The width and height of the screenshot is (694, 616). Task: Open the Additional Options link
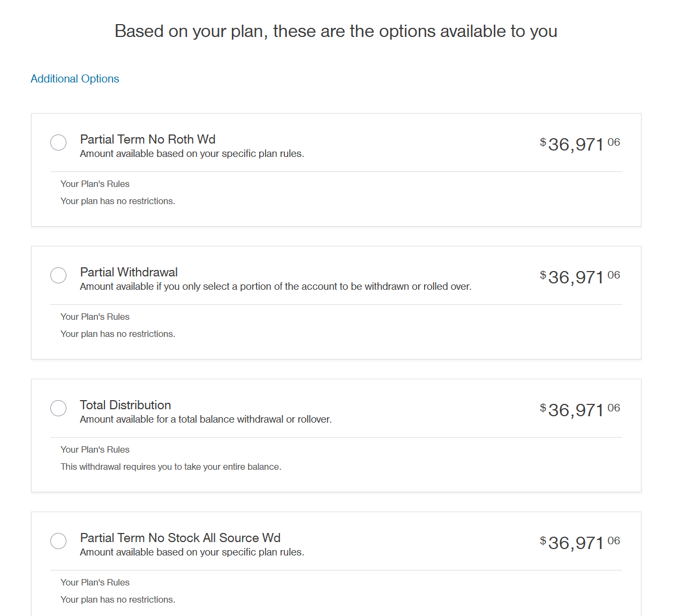tap(75, 79)
